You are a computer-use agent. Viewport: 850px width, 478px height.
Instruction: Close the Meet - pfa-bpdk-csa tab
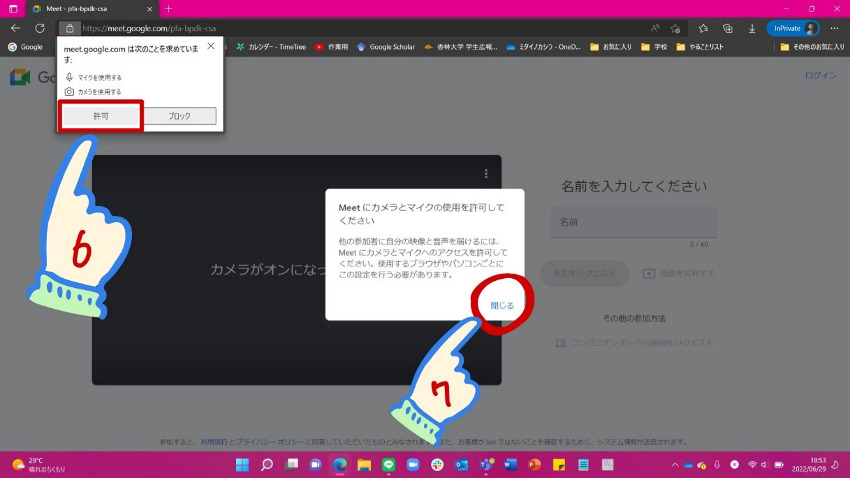click(150, 9)
